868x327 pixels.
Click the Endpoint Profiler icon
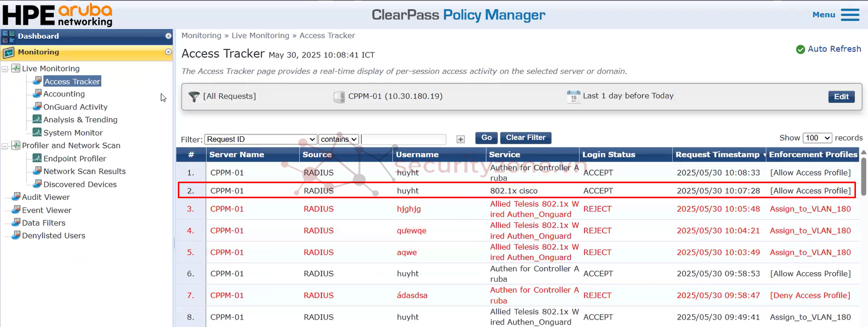pos(37,158)
